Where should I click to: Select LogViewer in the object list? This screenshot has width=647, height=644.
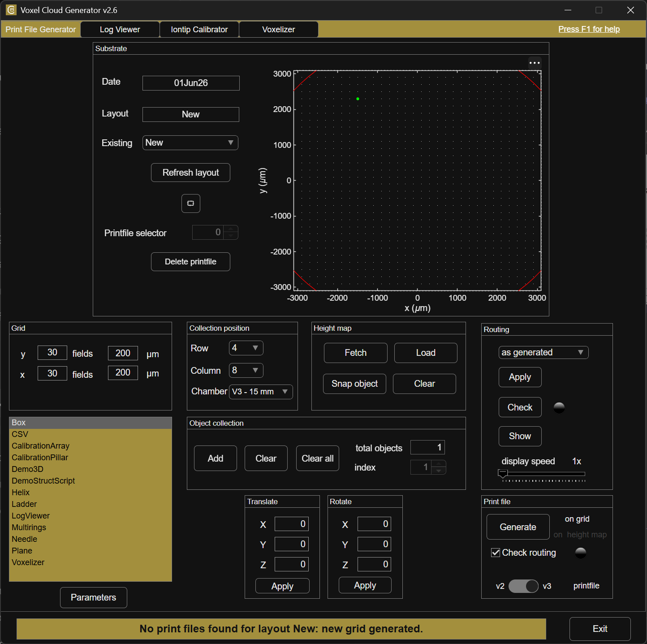(91, 516)
